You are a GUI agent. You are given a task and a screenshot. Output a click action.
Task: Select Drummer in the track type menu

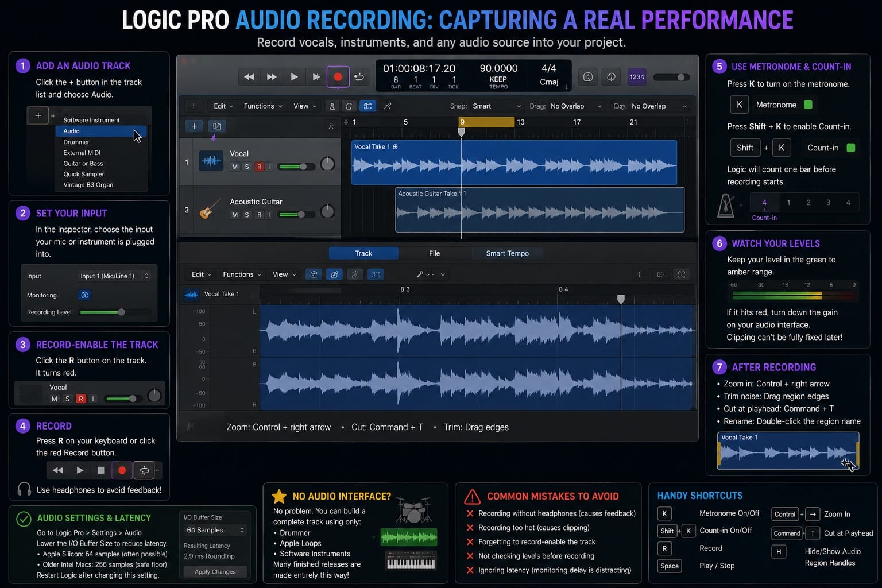pos(101,142)
